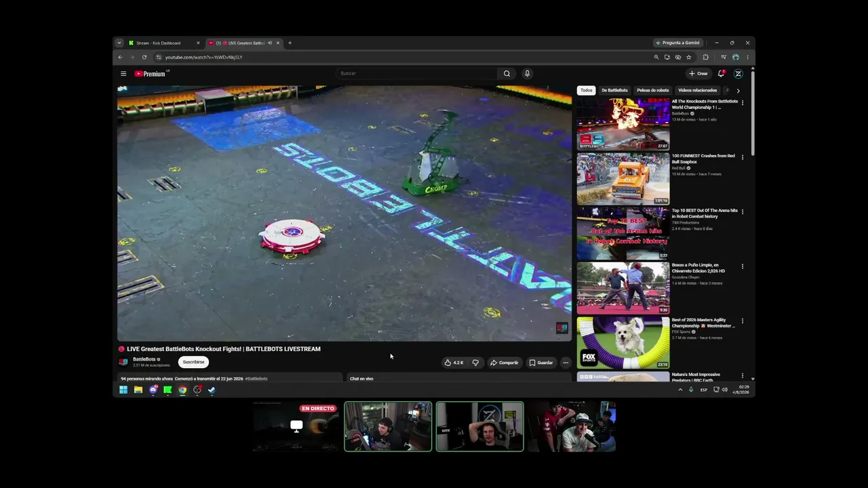Open Kick app green taskbar icon

pos(167,390)
